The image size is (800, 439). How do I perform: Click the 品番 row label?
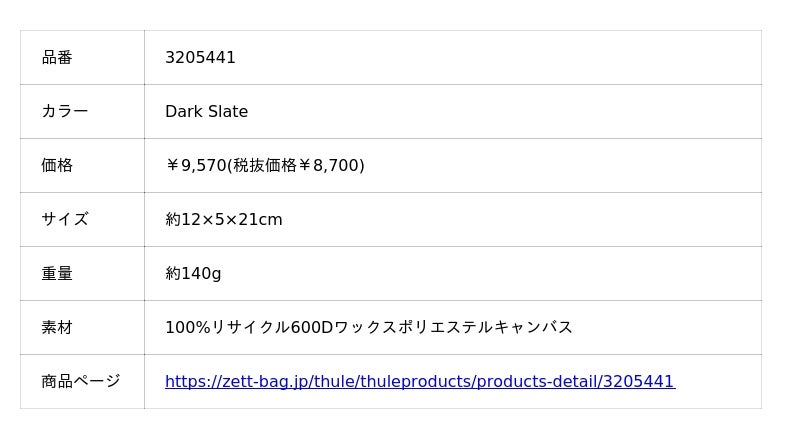tap(57, 58)
